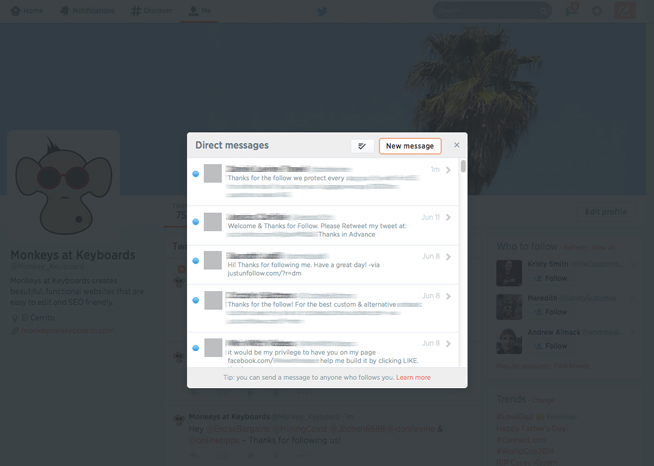This screenshot has height=466, width=654.
Task: Click Andrew Almack's avatar
Action: point(509,341)
